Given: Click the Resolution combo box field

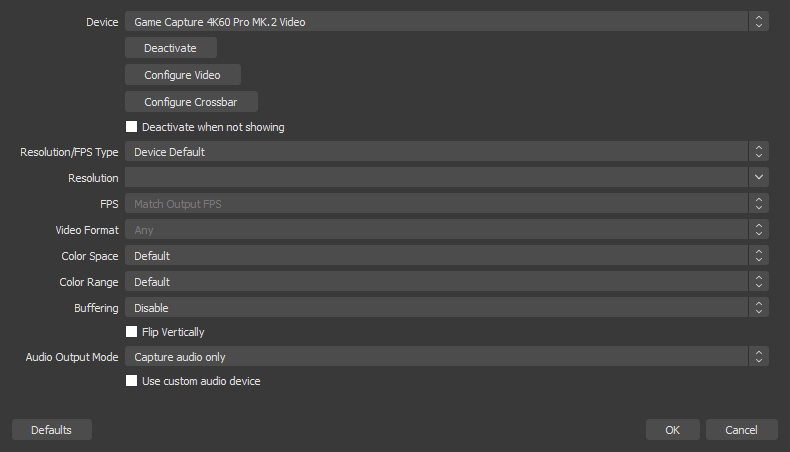Looking at the screenshot, I should pos(436,178).
